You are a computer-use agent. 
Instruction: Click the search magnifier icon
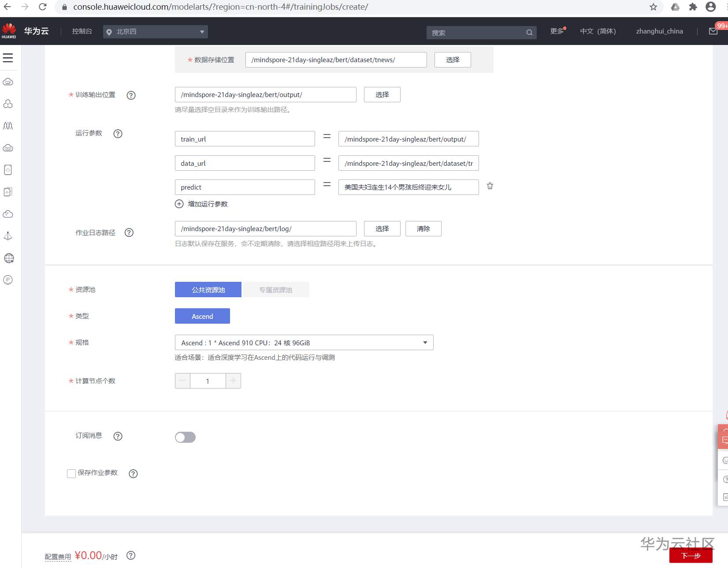(529, 33)
